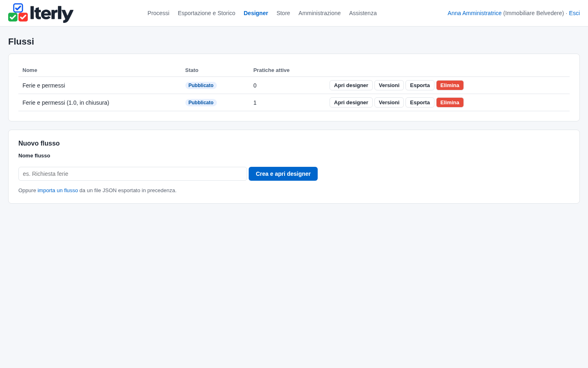588x368 pixels.
Task: Click the Ferie e permessi row name
Action: [x=44, y=85]
